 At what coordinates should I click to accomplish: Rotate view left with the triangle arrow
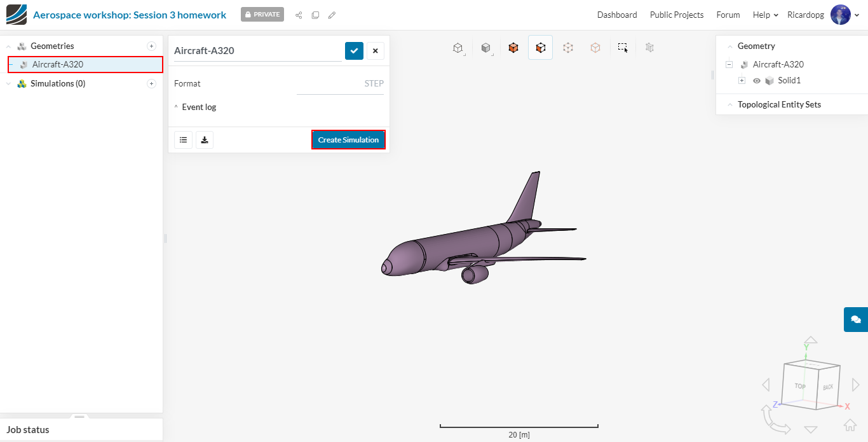coord(766,385)
